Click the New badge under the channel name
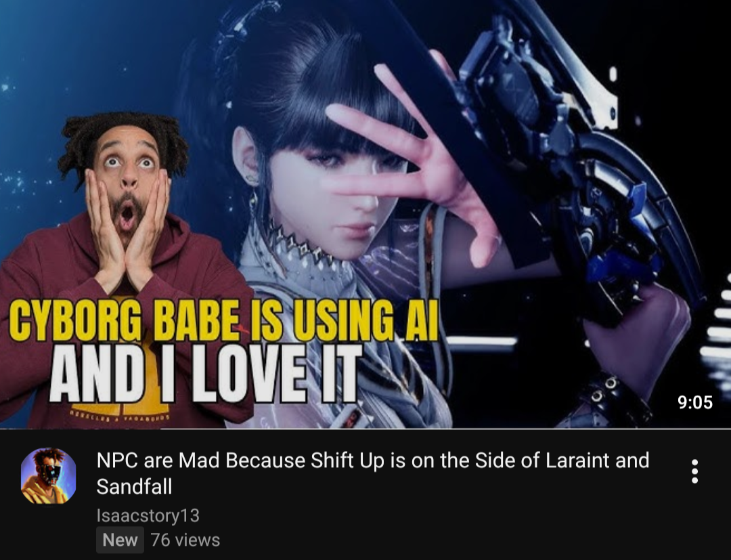The image size is (731, 560). (x=120, y=540)
